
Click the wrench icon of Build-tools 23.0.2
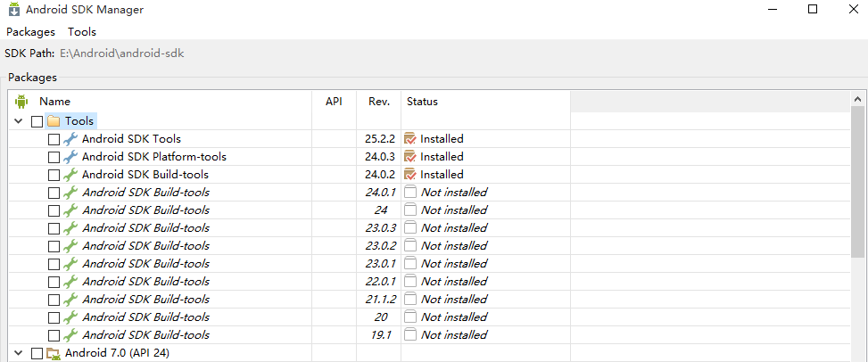point(70,245)
